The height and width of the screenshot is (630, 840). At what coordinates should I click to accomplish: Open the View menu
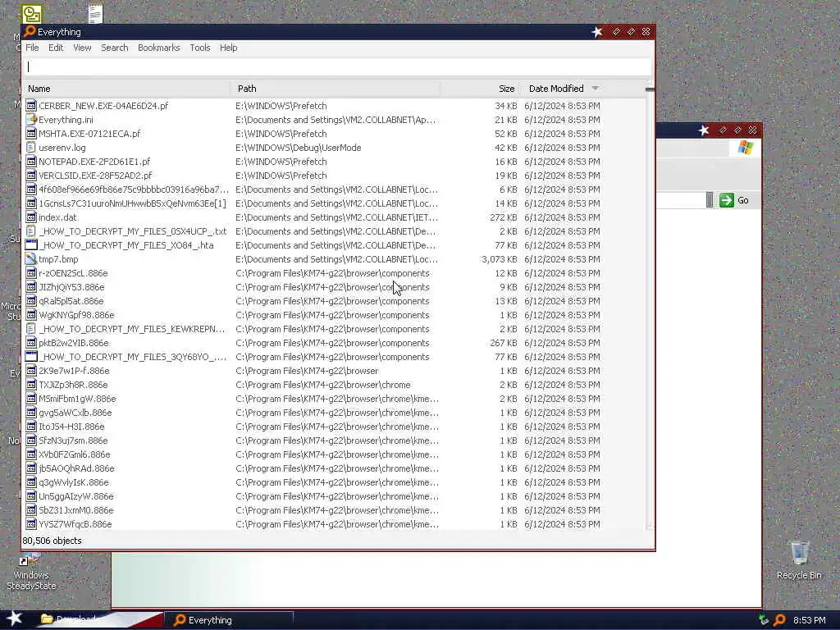pyautogui.click(x=82, y=48)
